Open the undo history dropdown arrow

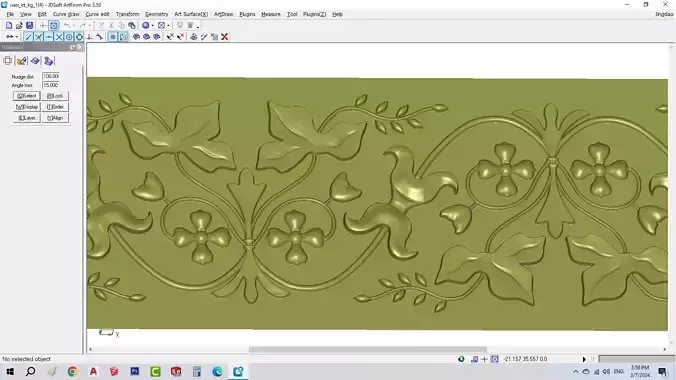tap(74, 25)
